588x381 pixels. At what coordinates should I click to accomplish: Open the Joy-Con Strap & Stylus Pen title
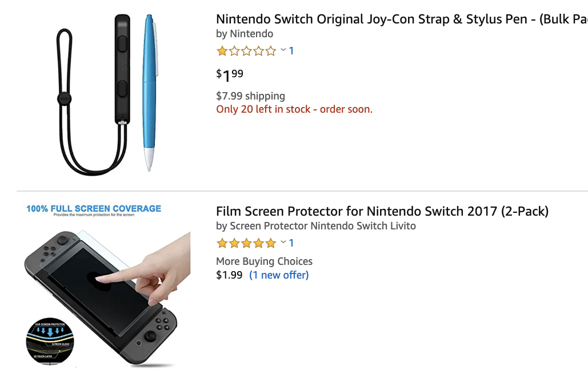pyautogui.click(x=401, y=19)
